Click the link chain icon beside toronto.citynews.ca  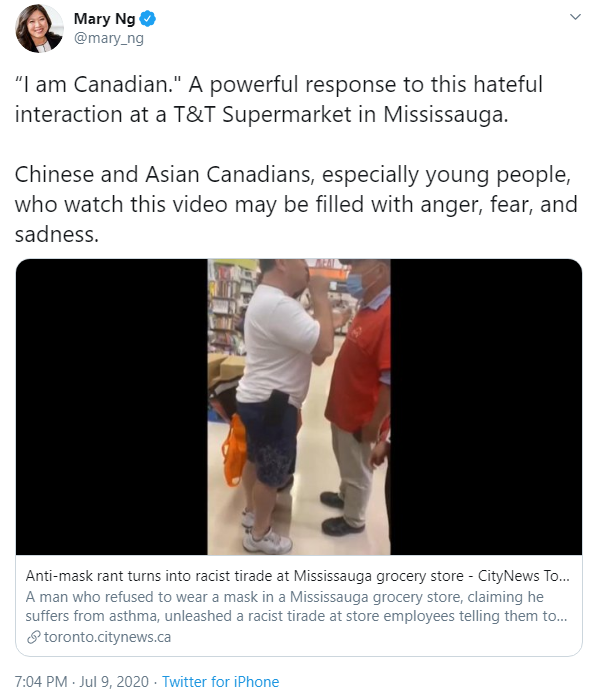tap(34, 637)
